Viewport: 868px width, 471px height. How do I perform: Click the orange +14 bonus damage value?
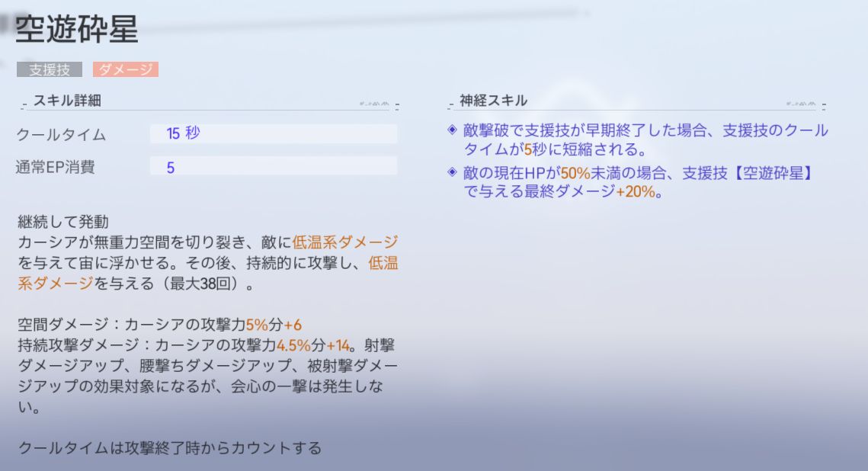(x=338, y=345)
